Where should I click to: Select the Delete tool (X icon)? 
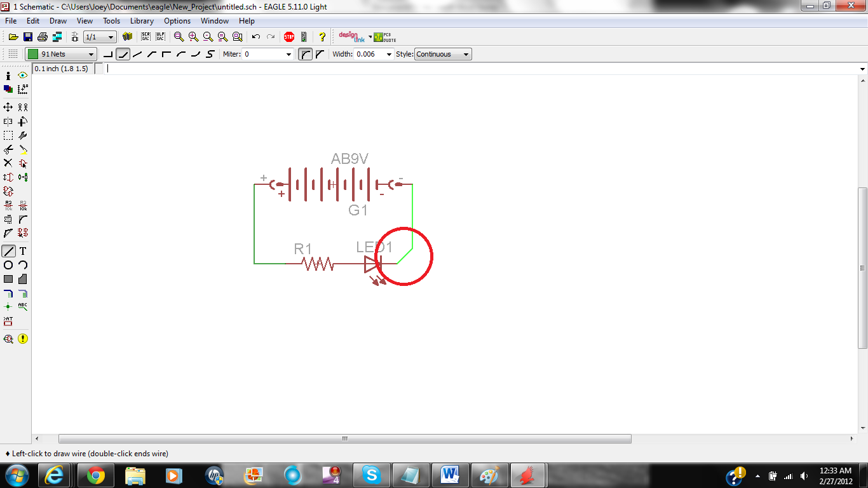pyautogui.click(x=8, y=163)
